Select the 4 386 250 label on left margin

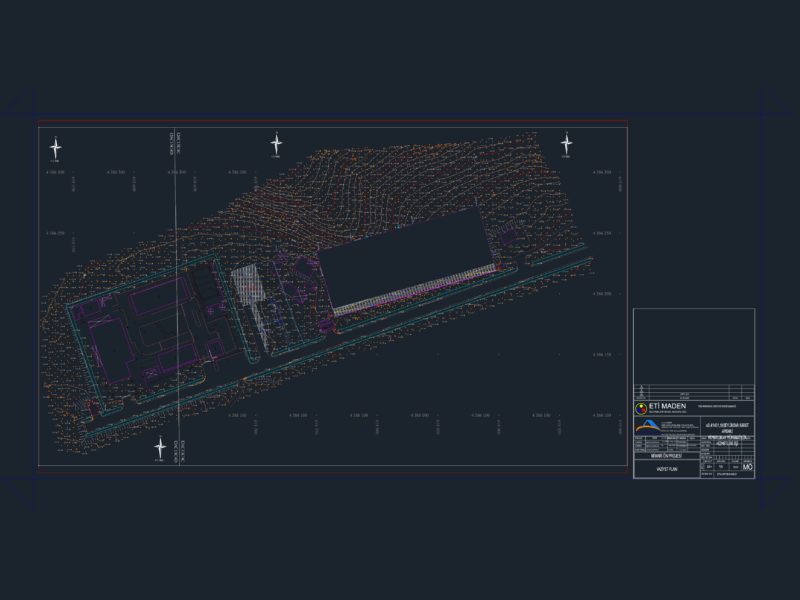click(x=55, y=233)
